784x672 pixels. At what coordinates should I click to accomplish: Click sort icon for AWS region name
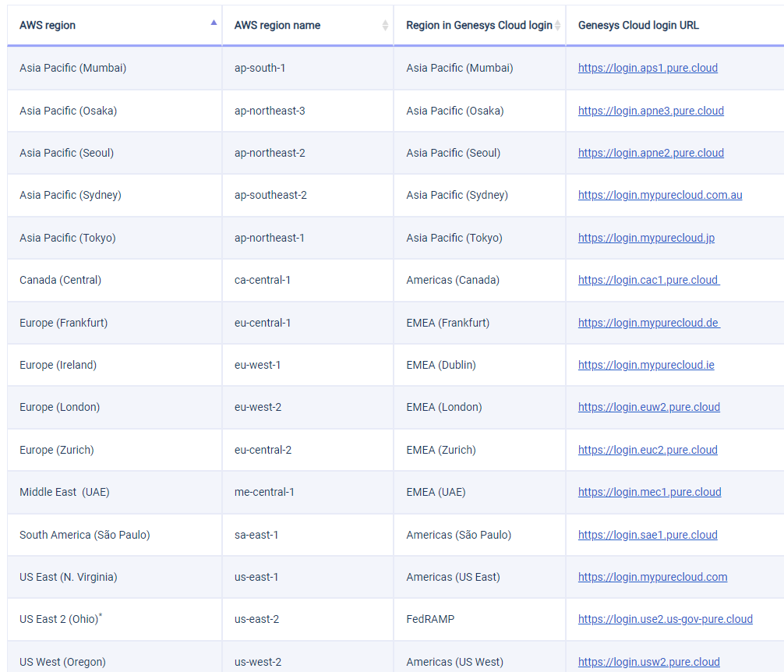(x=385, y=26)
